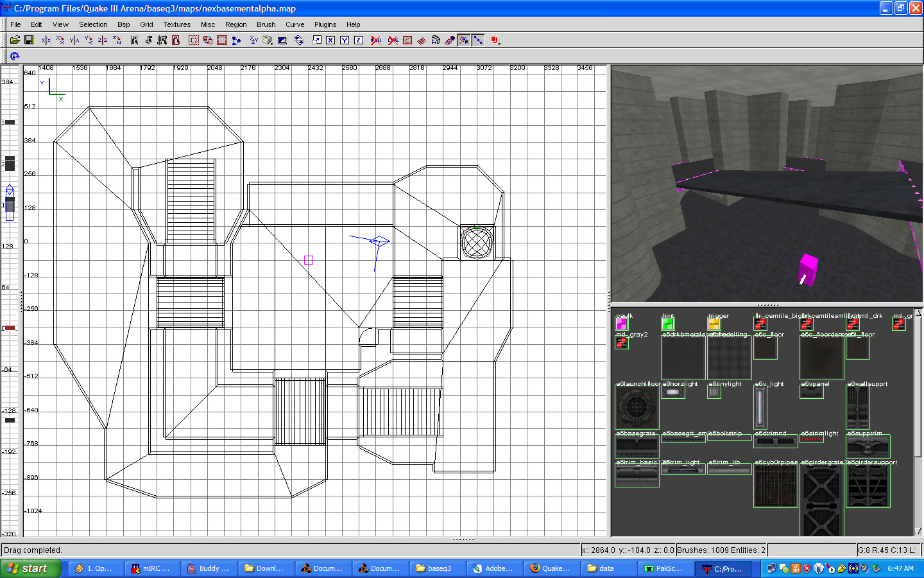Open the Windows Start button
Viewport: 924px width, 578px height.
coord(31,568)
